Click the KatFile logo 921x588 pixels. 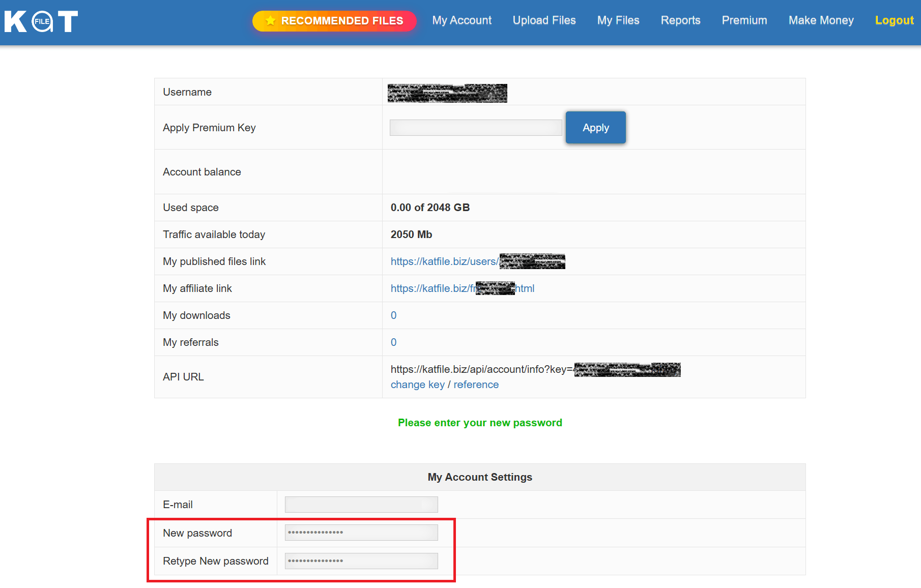[x=41, y=21]
